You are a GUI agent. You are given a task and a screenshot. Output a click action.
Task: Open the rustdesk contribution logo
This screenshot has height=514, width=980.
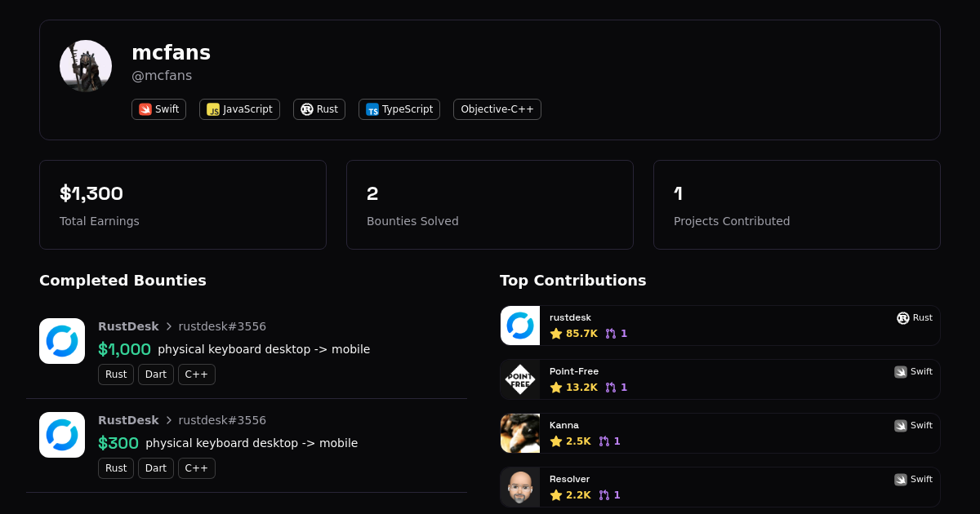520,326
